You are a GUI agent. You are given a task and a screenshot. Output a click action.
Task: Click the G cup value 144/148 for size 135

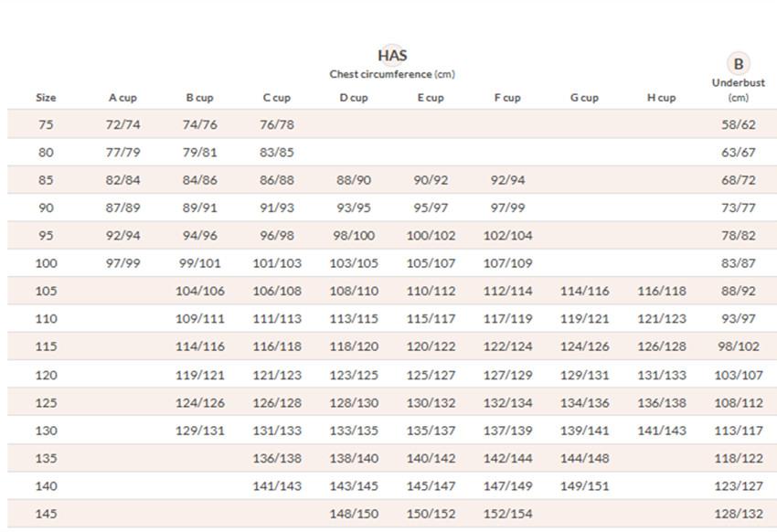pos(584,458)
